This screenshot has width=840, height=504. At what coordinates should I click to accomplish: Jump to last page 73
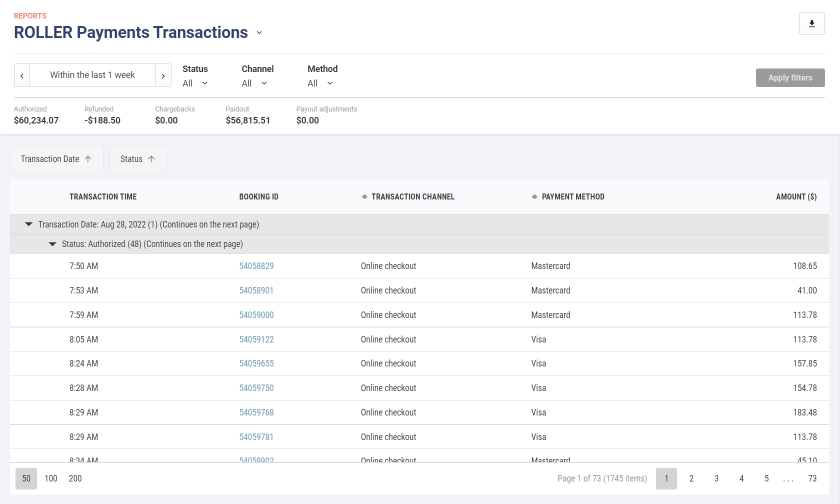click(x=812, y=478)
